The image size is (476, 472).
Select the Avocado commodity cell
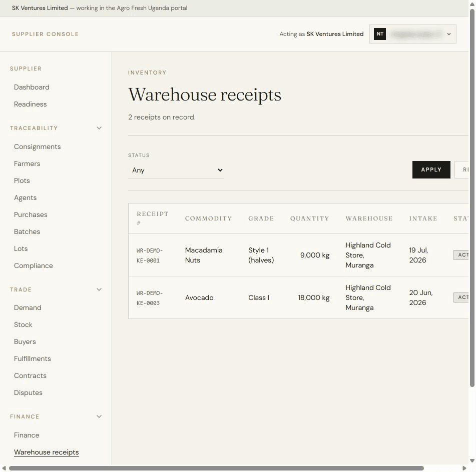click(x=199, y=297)
